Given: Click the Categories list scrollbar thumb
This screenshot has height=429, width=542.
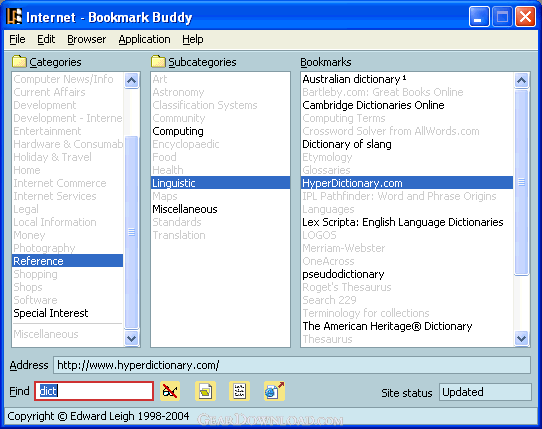Looking at the screenshot, I should point(131,232).
